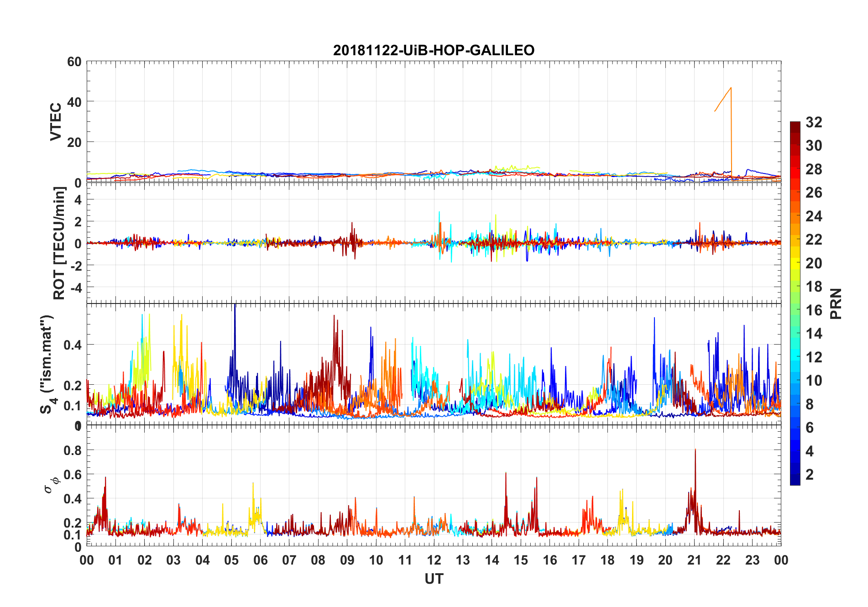868x607 pixels.
Task: Click UT axis hour label 17
Action: [579, 560]
